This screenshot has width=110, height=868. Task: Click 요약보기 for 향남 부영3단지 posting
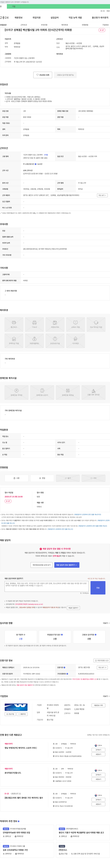pyautogui.click(x=99, y=750)
